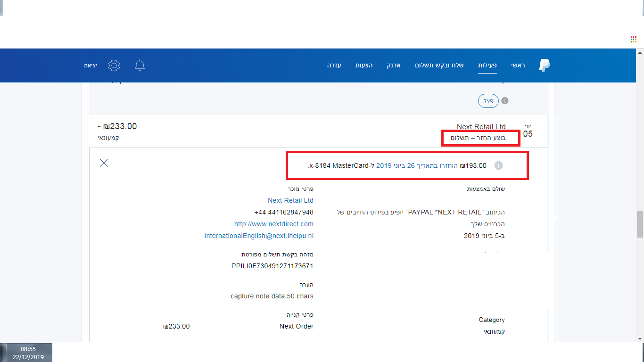Click the transaction date 05 יוני
644x362 pixels.
coord(528,131)
